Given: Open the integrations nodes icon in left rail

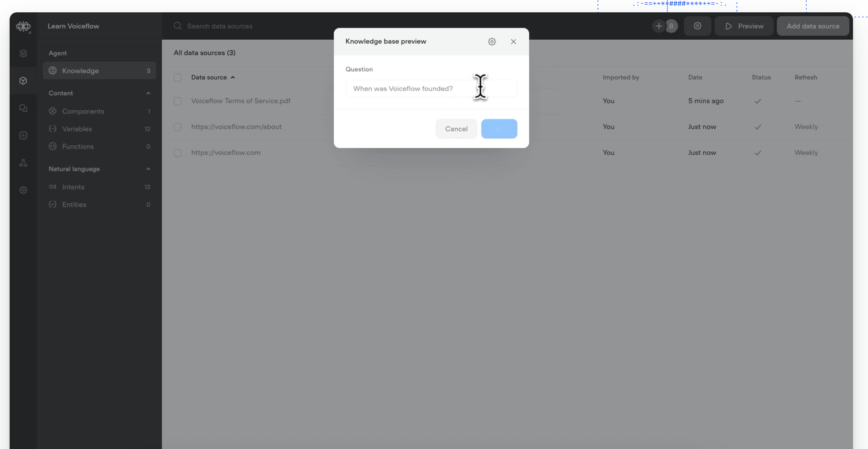Looking at the screenshot, I should pyautogui.click(x=23, y=163).
